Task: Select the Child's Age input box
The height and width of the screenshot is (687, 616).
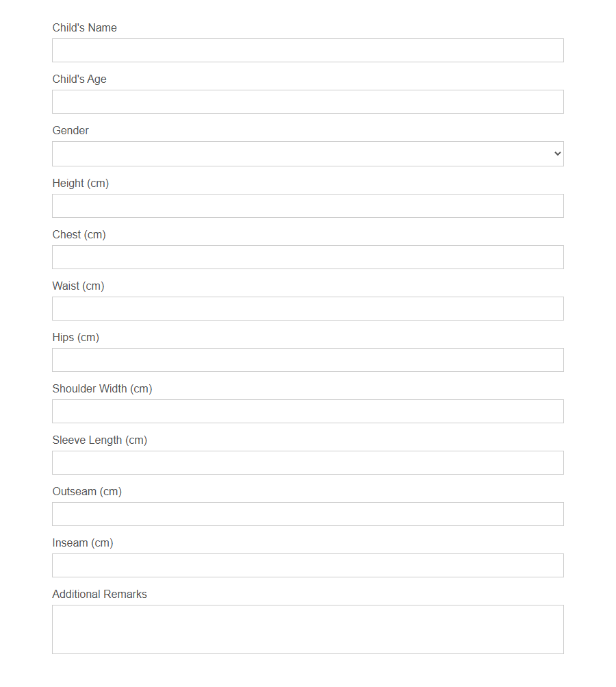Action: 308,101
